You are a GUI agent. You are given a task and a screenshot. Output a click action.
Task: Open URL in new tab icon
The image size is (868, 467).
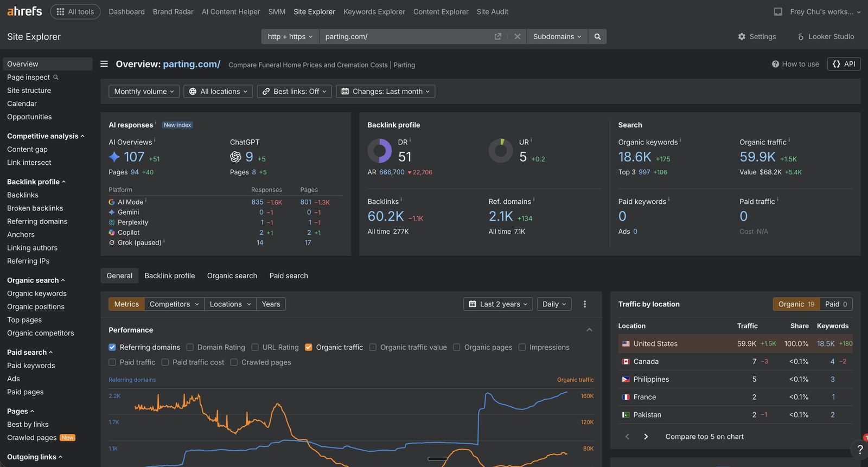(x=497, y=36)
